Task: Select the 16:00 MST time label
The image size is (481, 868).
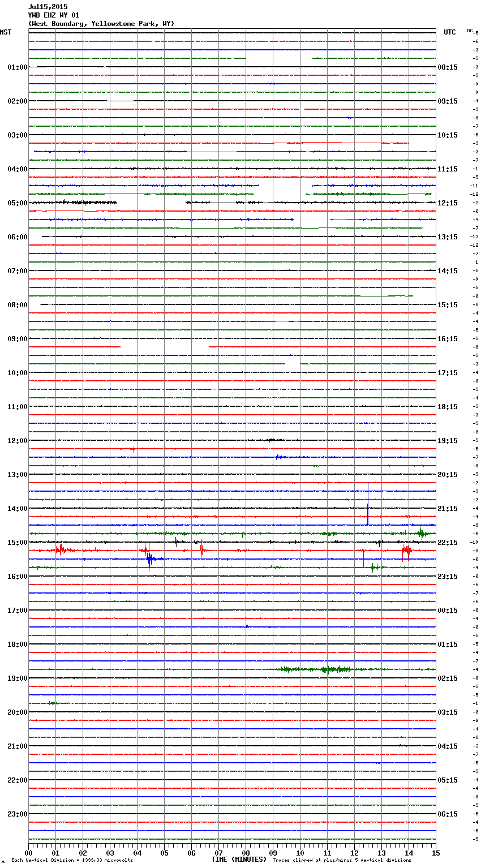Action: coord(18,577)
